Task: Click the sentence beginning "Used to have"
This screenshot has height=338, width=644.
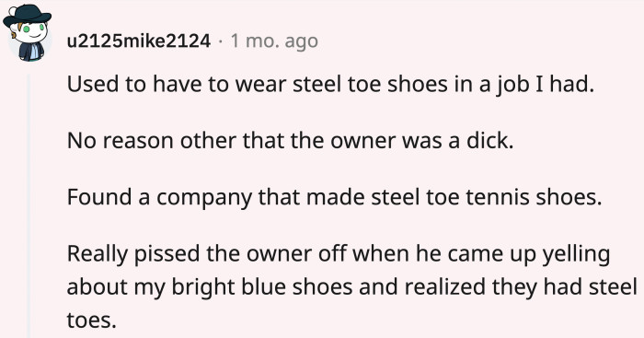Action: point(330,85)
